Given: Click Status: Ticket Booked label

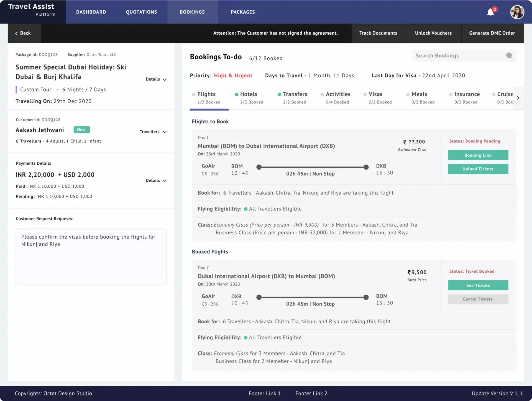Looking at the screenshot, I should (472, 271).
